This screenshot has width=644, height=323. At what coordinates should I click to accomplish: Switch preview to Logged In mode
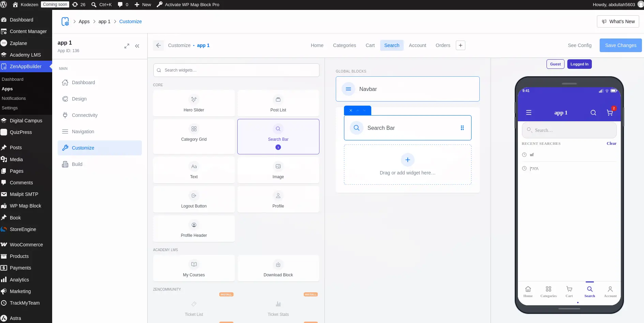coord(580,64)
